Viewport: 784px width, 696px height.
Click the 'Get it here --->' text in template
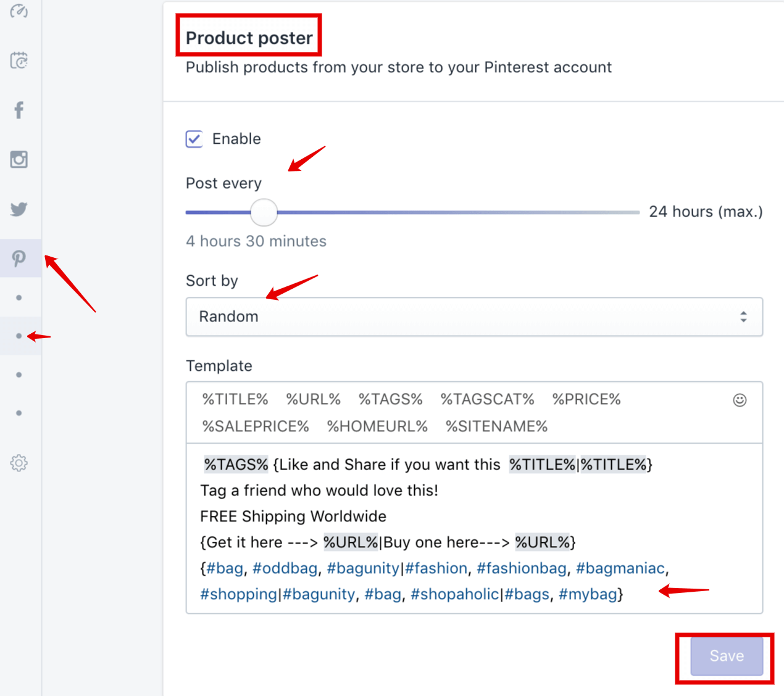[x=262, y=542]
